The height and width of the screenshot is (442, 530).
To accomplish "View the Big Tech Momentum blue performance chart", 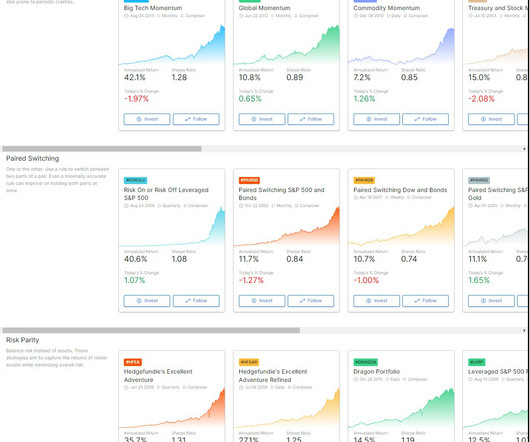I will (172, 45).
